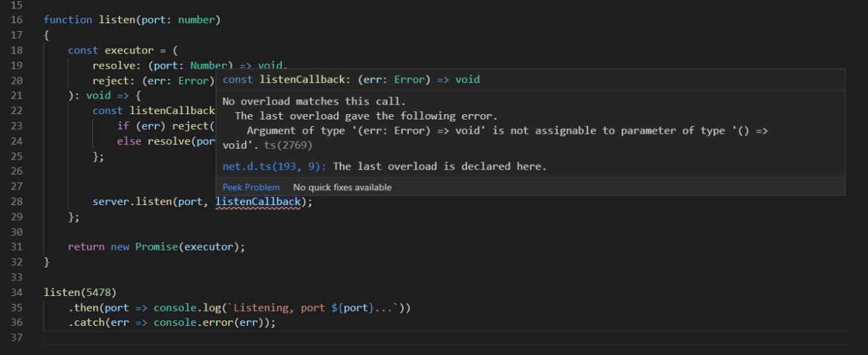Click the 5478 port number on line 34
Screen dimensions: 868x355
pyautogui.click(x=99, y=293)
